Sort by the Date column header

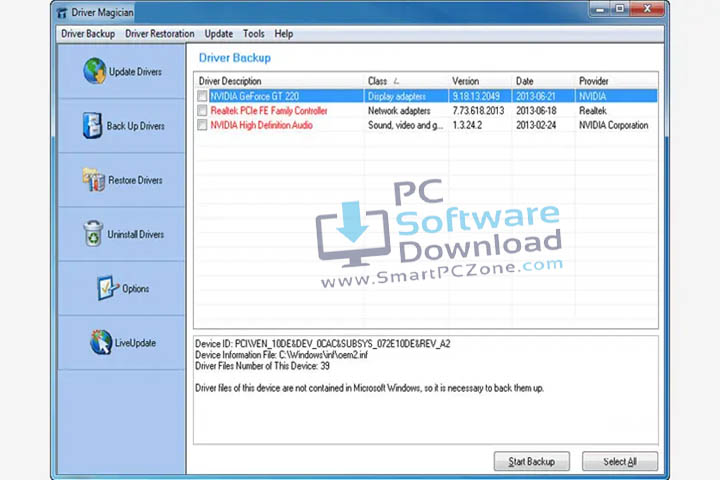543,81
